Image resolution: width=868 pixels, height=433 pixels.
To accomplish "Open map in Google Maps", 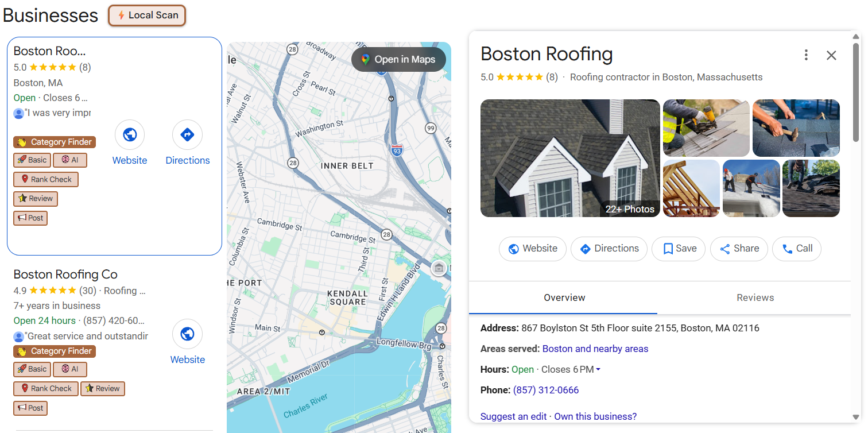I will (398, 59).
